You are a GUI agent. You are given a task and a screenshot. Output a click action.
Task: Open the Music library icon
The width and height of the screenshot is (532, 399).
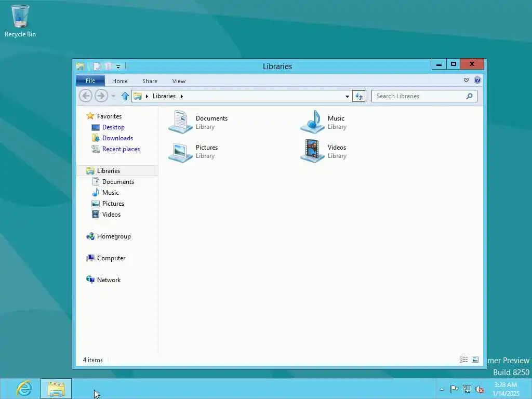point(312,122)
